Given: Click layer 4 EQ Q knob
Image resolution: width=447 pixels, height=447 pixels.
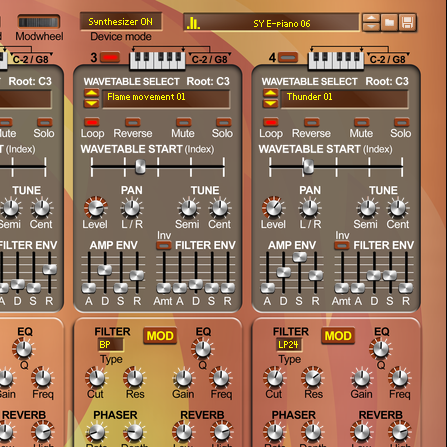Looking at the screenshot, I should [381, 349].
